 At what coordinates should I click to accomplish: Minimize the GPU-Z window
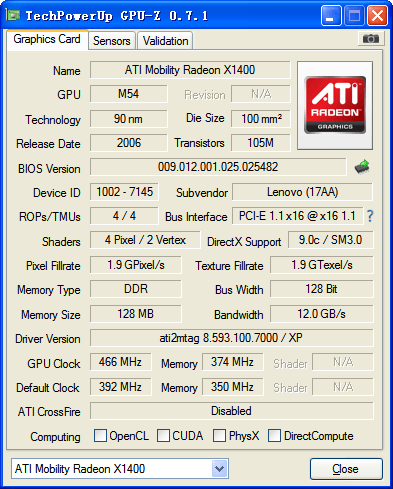[331, 15]
